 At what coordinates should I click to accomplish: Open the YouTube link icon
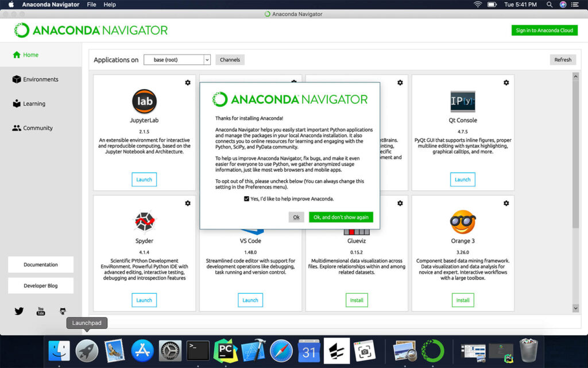41,311
